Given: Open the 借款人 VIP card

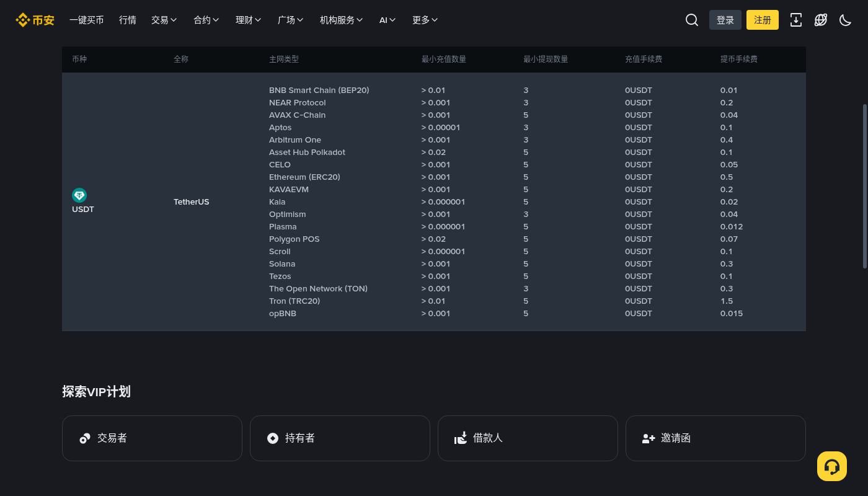Looking at the screenshot, I should coord(528,438).
